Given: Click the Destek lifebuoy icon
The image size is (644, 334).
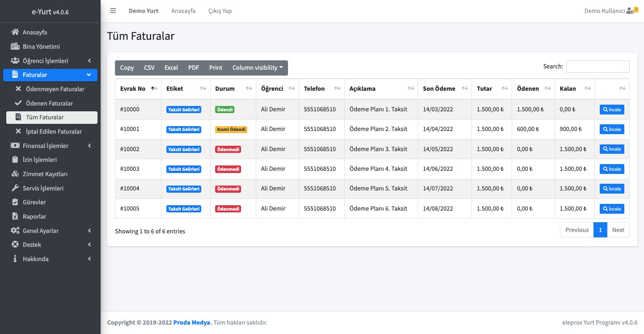Looking at the screenshot, I should click(x=15, y=245).
